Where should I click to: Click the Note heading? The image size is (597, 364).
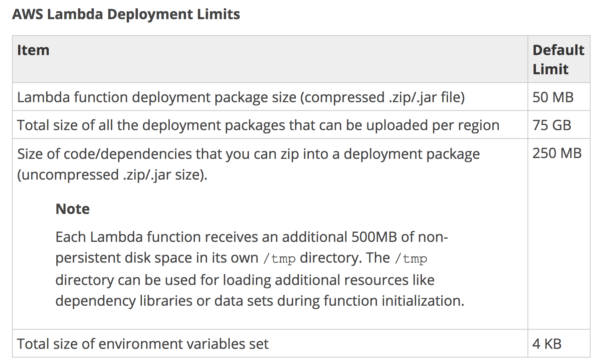click(73, 209)
